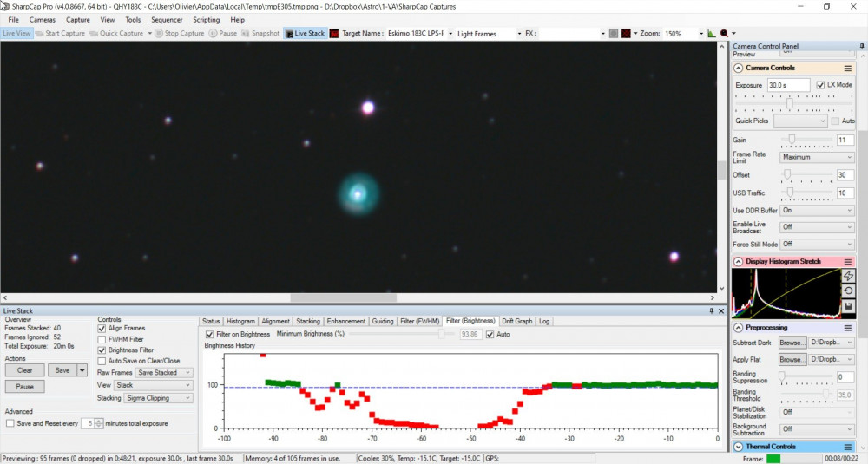Enable Save and Reset every checkbox
Screen dimensions: 868x464
point(10,423)
